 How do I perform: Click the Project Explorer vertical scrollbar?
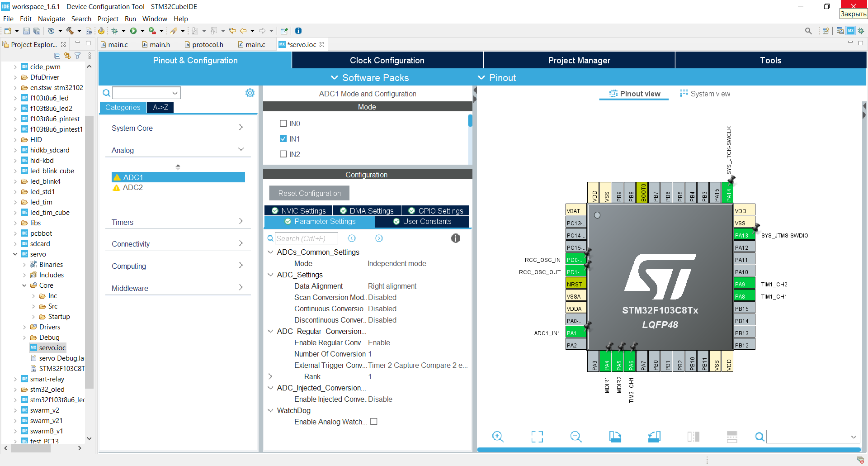tap(89, 253)
